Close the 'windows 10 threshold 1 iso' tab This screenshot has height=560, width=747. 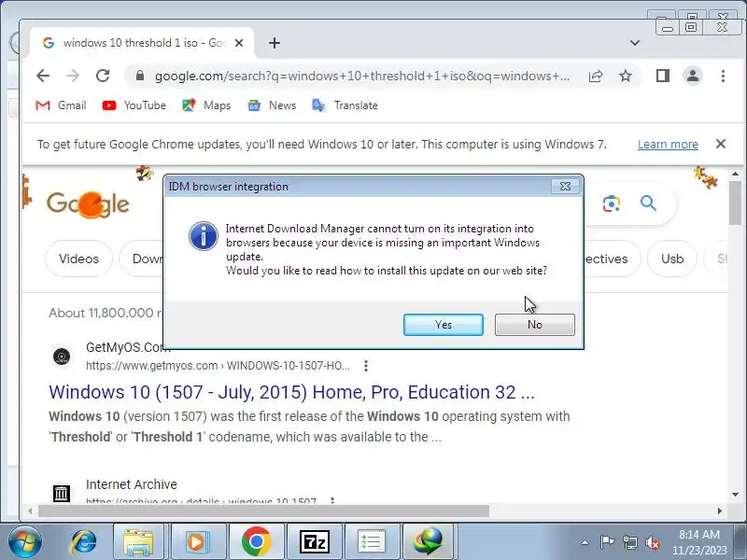[239, 43]
